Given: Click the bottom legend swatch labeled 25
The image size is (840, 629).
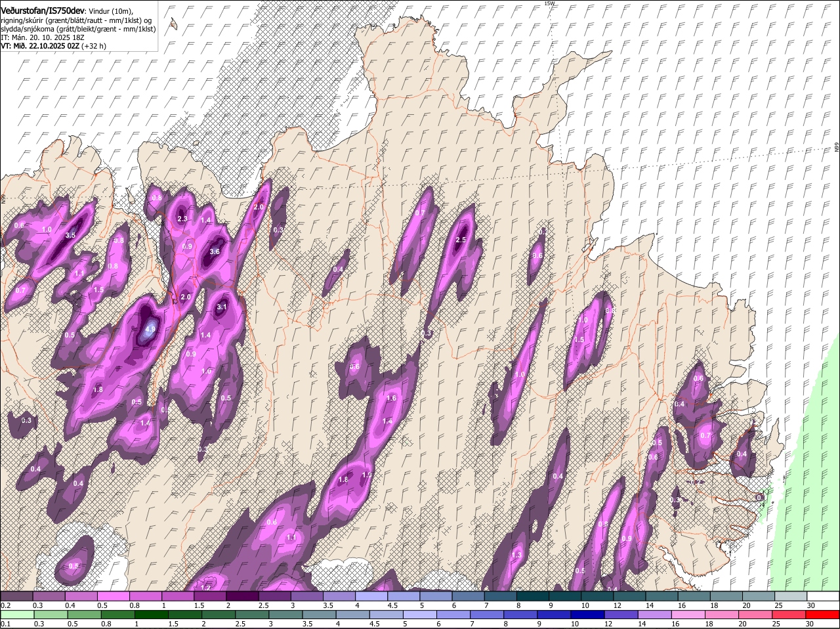Looking at the screenshot, I should 789,615.
